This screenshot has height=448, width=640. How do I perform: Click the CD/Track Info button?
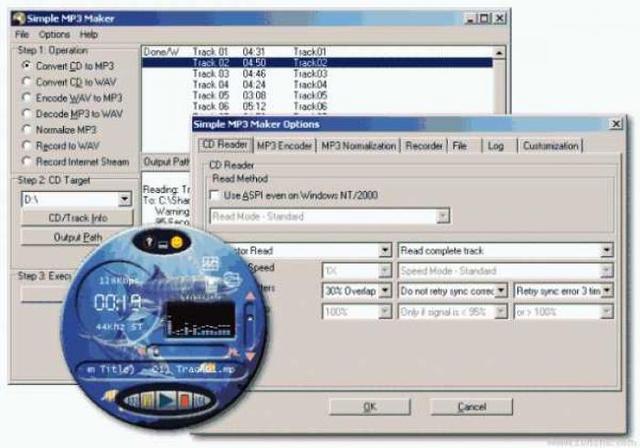[78, 218]
